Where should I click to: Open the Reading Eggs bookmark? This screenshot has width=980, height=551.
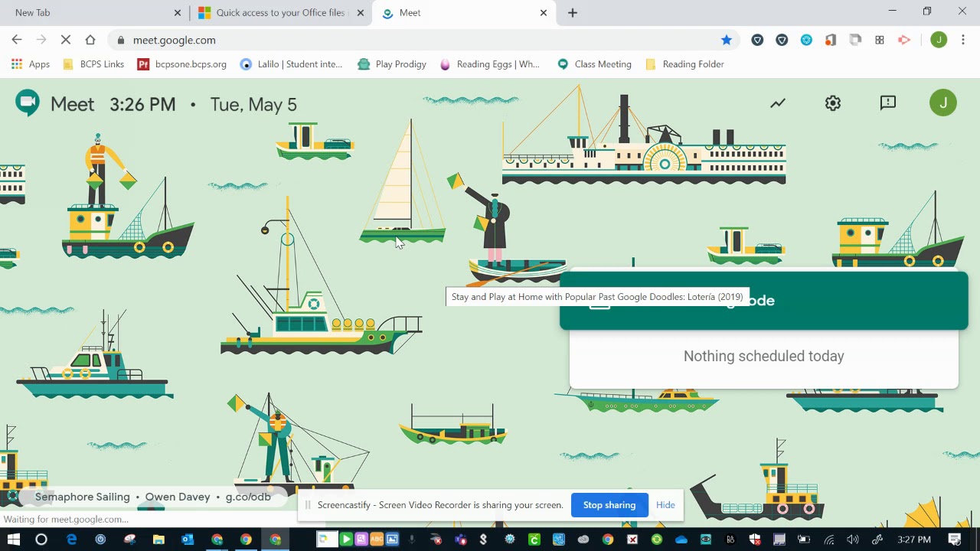[489, 64]
